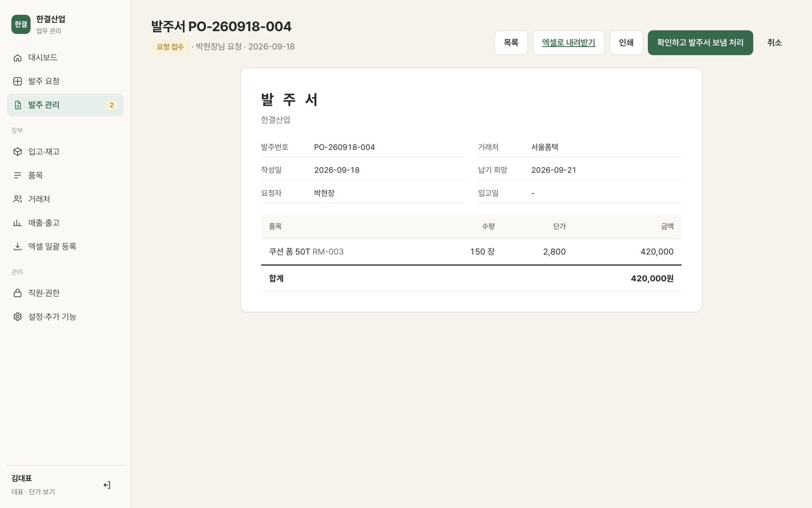Click 요청자 value 박현장

click(x=324, y=193)
